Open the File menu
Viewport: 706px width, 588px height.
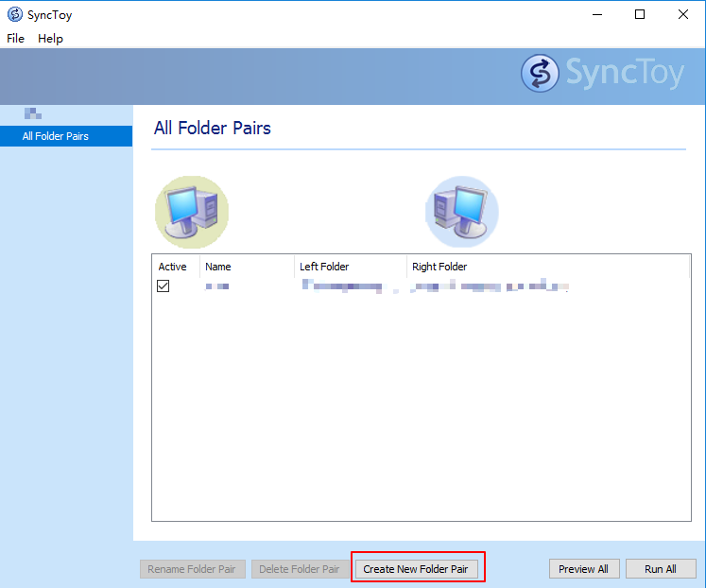click(15, 39)
